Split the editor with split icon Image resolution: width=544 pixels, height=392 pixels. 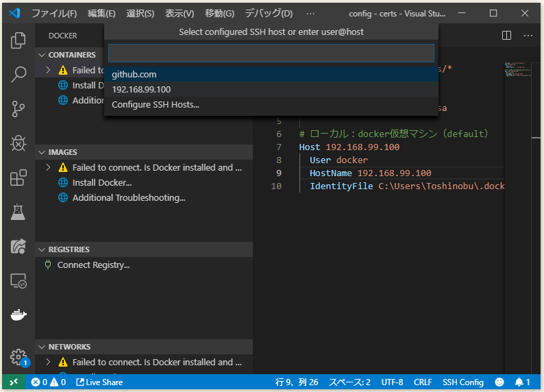[506, 36]
